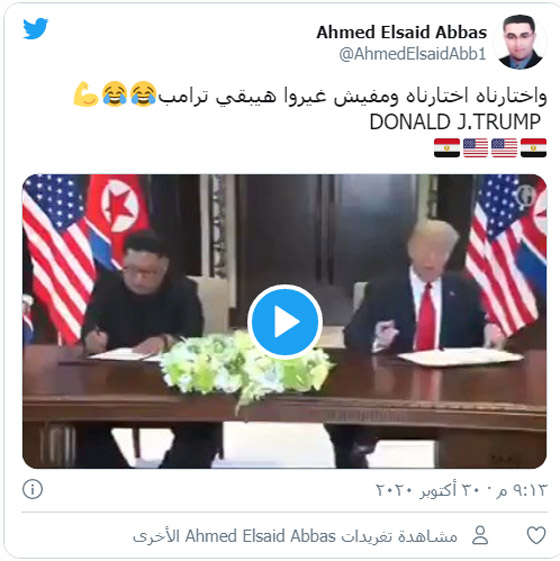Image resolution: width=560 pixels, height=561 pixels.
Task: Click the red star flag in video
Action: [x=117, y=211]
